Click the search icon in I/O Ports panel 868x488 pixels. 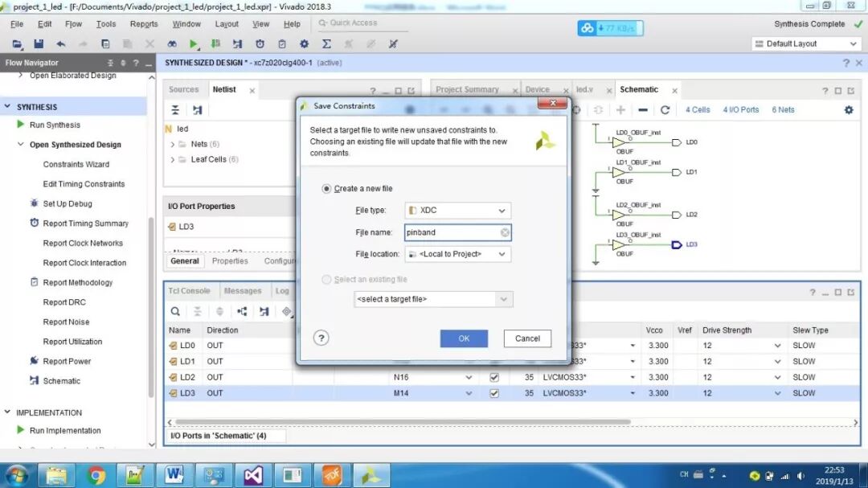click(175, 311)
